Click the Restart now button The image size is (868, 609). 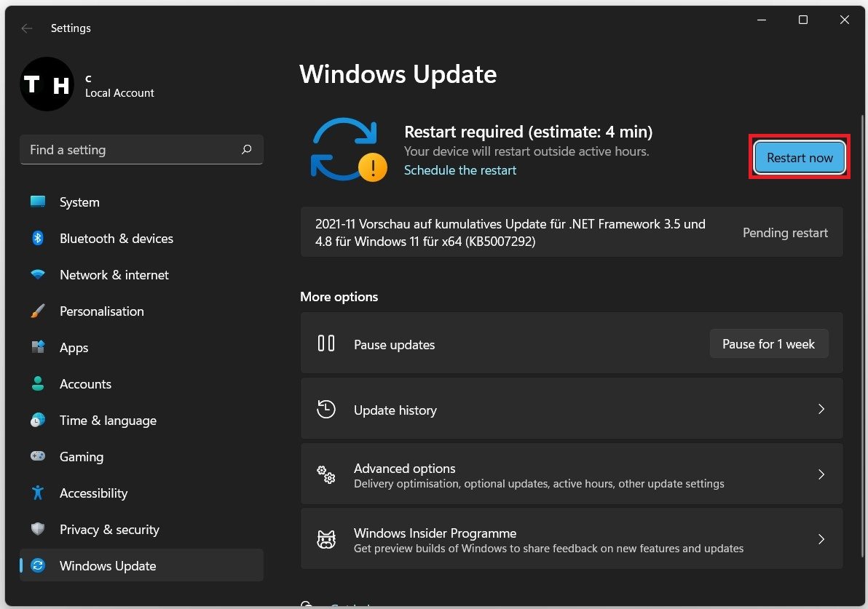799,157
